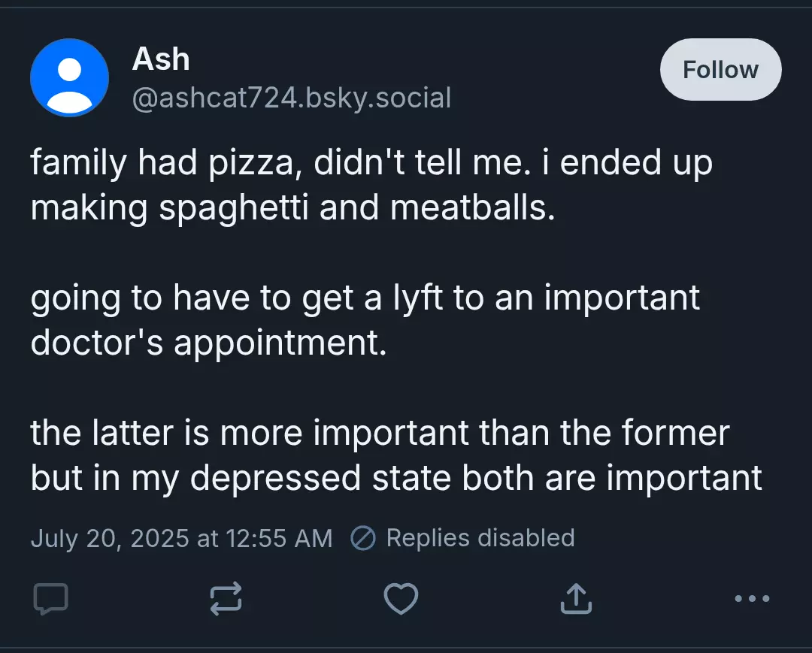This screenshot has height=653, width=812.
Task: Repost this post using the arrows icon
Action: (226, 599)
